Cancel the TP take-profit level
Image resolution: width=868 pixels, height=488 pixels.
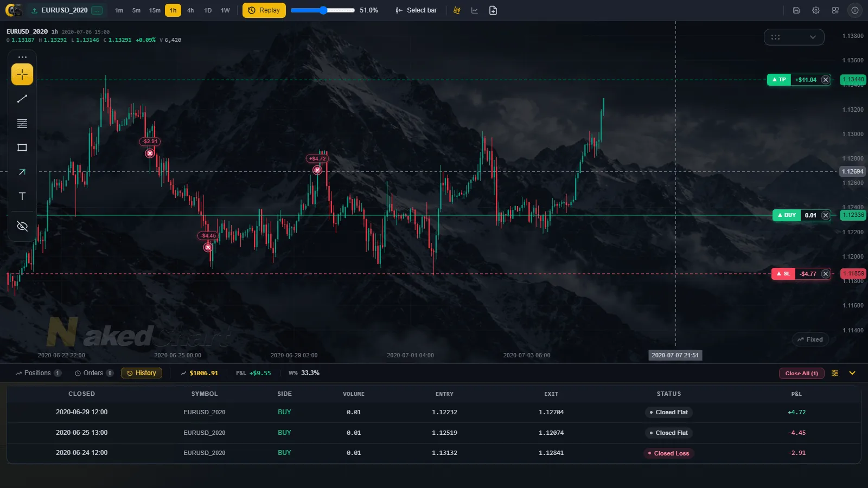826,80
